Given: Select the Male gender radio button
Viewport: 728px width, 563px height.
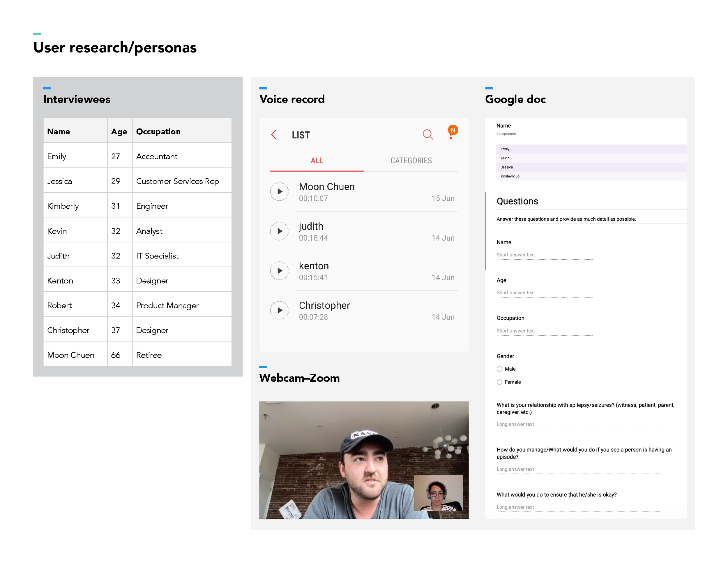Looking at the screenshot, I should tap(499, 369).
